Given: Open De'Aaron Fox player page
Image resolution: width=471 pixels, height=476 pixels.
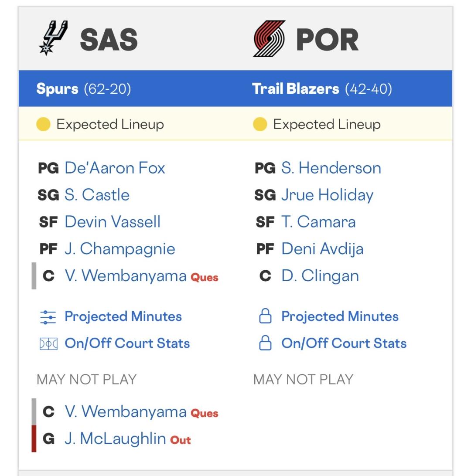Looking at the screenshot, I should pyautogui.click(x=115, y=168).
